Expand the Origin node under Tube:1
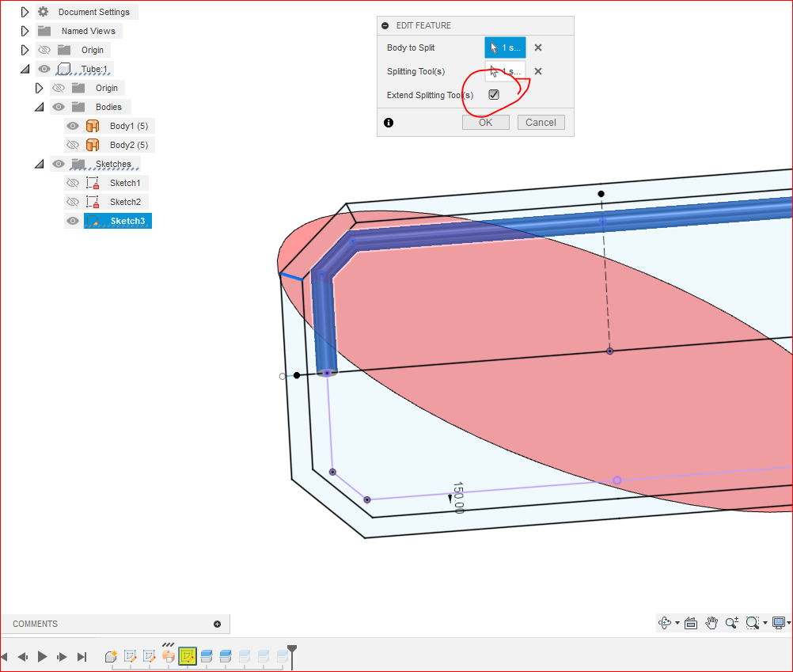 39,88
